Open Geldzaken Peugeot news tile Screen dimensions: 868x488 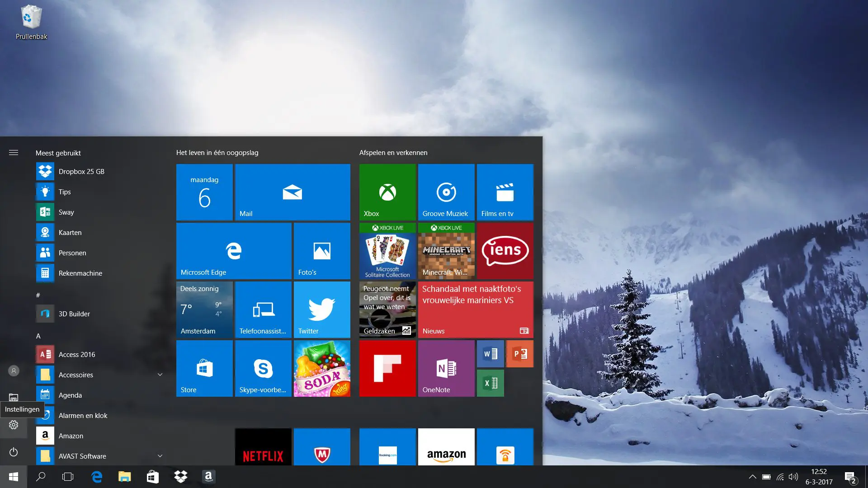(x=387, y=310)
